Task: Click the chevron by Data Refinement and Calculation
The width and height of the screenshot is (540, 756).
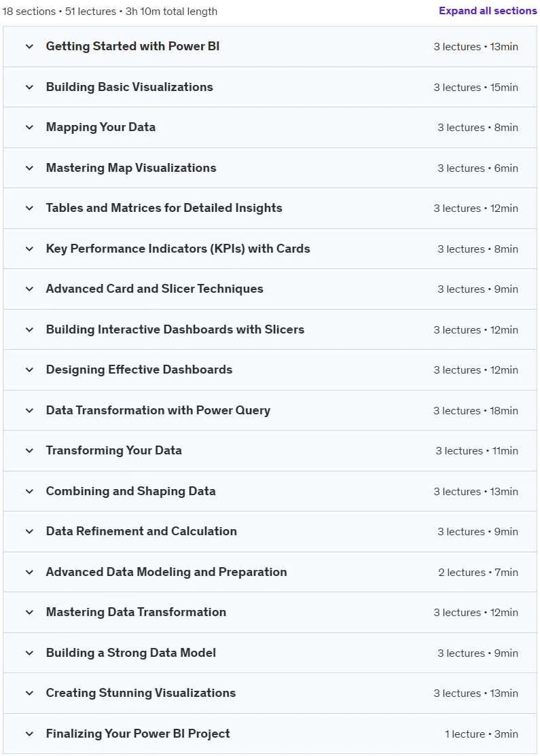Action: click(29, 531)
